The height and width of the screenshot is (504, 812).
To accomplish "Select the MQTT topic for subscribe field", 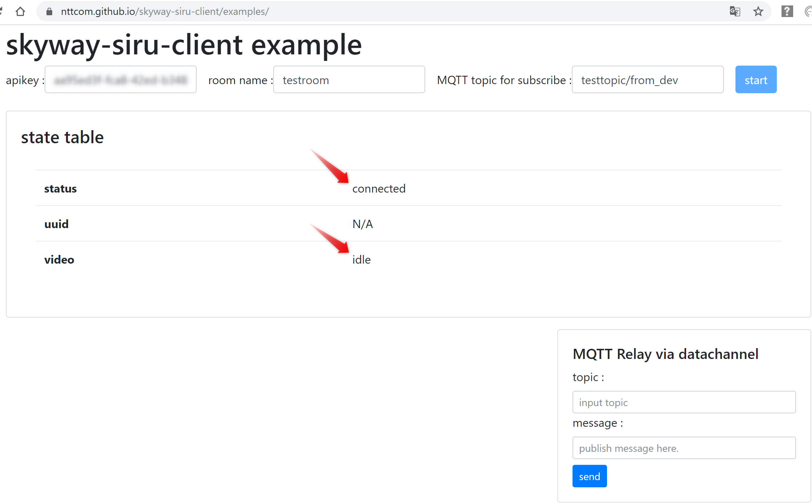I will coord(647,80).
